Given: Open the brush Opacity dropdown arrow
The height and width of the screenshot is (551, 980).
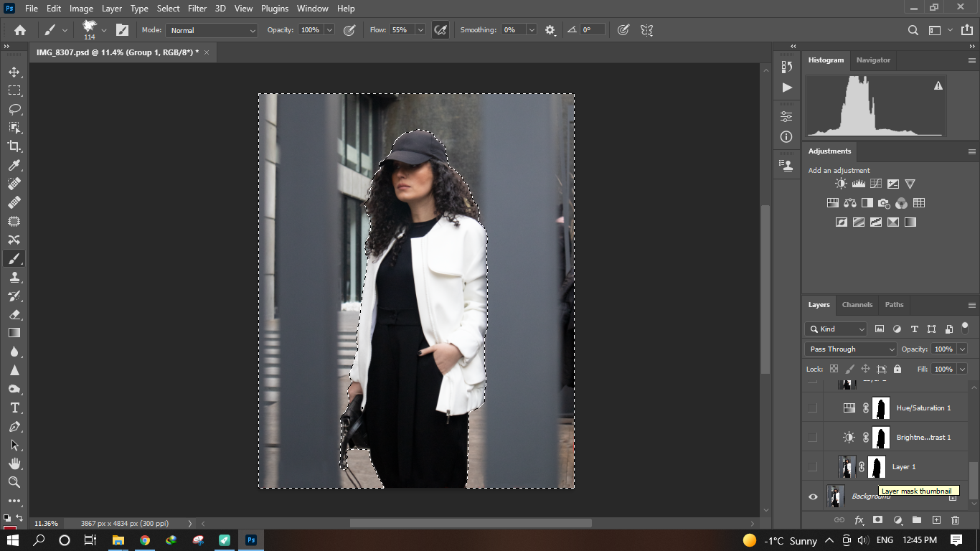Looking at the screenshot, I should pos(329,30).
